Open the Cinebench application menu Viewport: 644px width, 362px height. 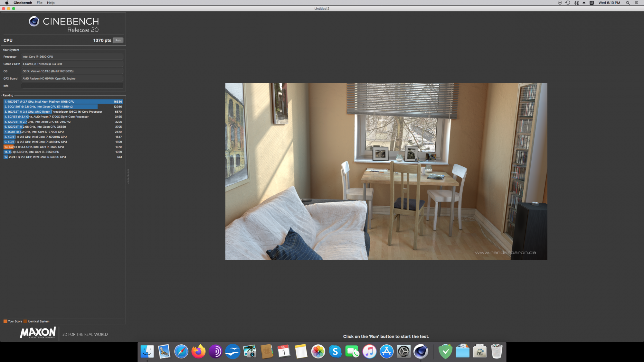click(23, 3)
